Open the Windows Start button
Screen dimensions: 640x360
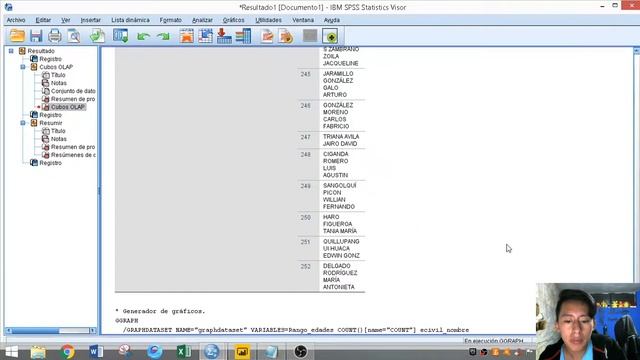click(12, 352)
